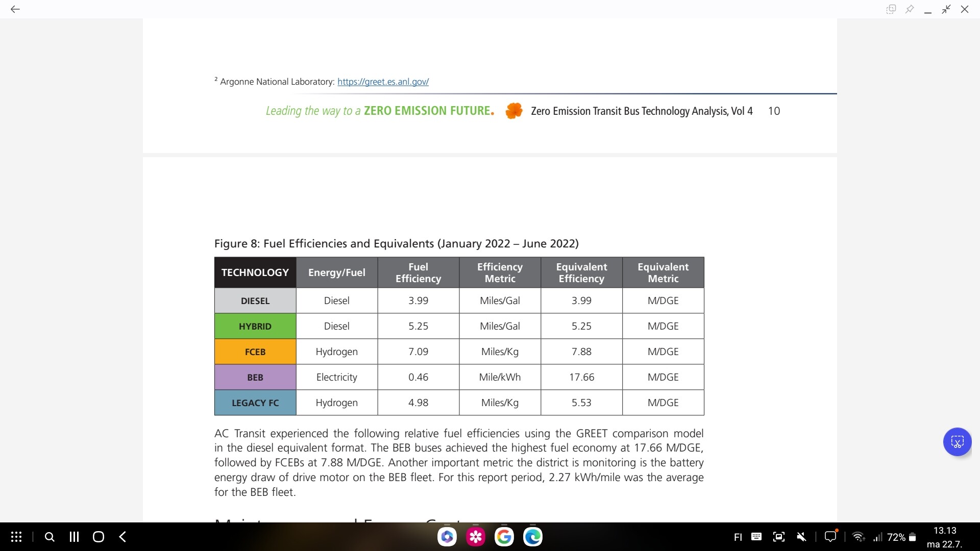980x551 pixels.
Task: Click the blue LEGACY FC cell
Action: [x=255, y=403]
